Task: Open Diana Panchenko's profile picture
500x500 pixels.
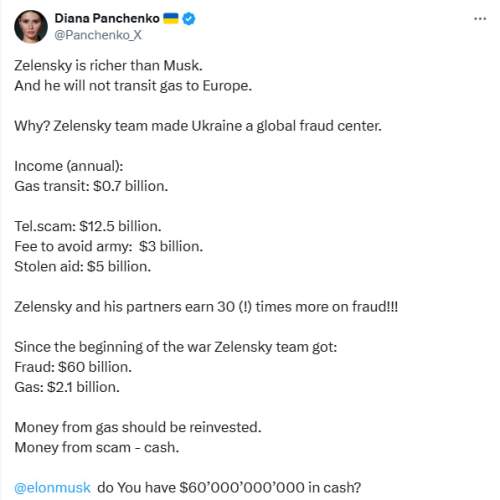Action: coord(31,26)
